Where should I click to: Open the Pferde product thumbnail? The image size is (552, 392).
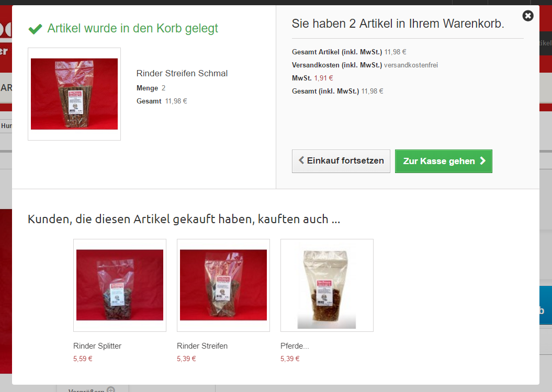point(326,285)
